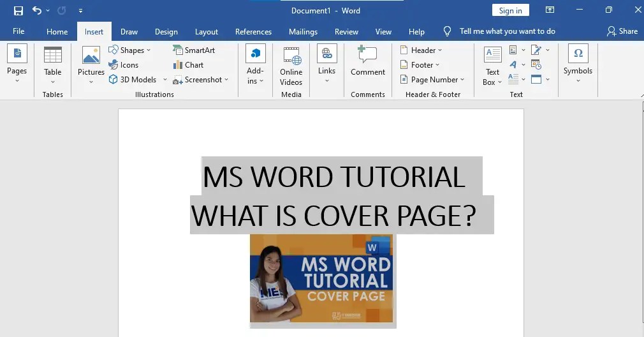Open the Design tab
Image resolution: width=644 pixels, height=337 pixels.
click(x=166, y=32)
